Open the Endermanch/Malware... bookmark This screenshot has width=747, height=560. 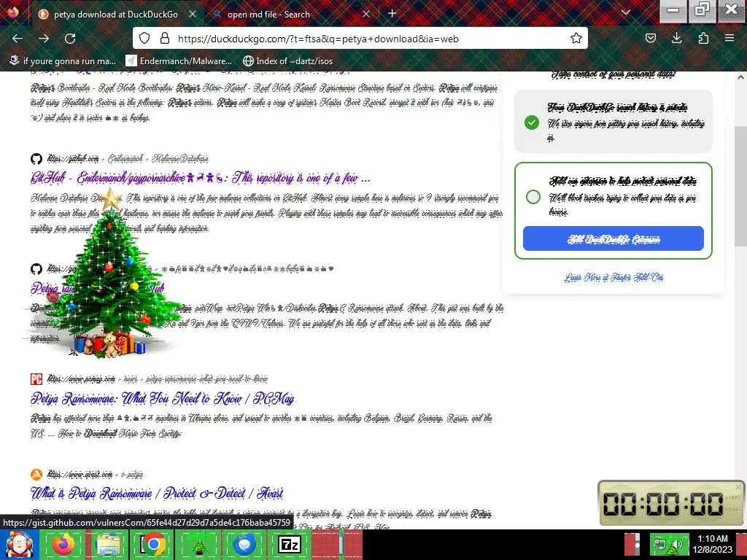click(179, 61)
